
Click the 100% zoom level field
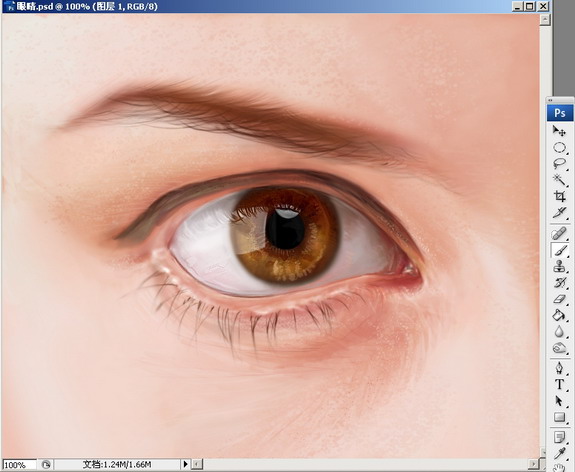20,465
